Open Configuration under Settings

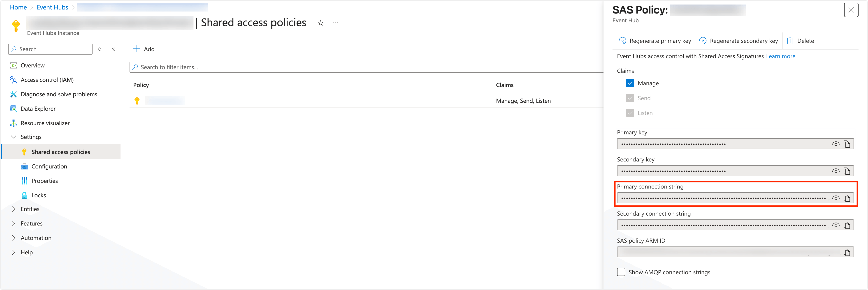(x=49, y=166)
